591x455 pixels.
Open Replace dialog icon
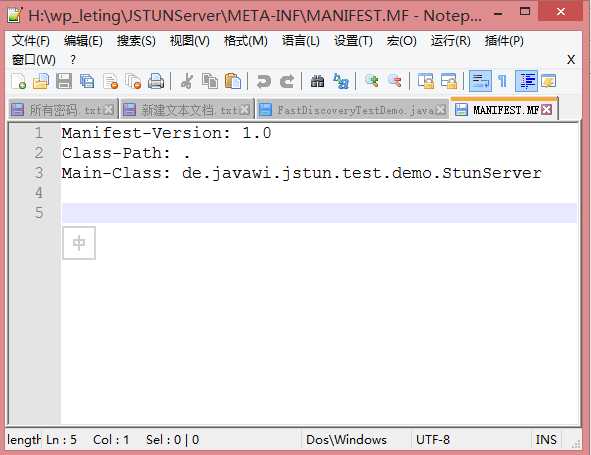tap(341, 81)
